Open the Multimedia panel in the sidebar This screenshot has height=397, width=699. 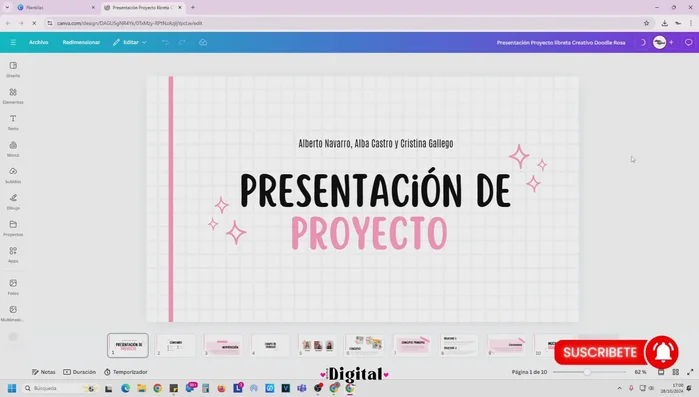click(x=13, y=313)
